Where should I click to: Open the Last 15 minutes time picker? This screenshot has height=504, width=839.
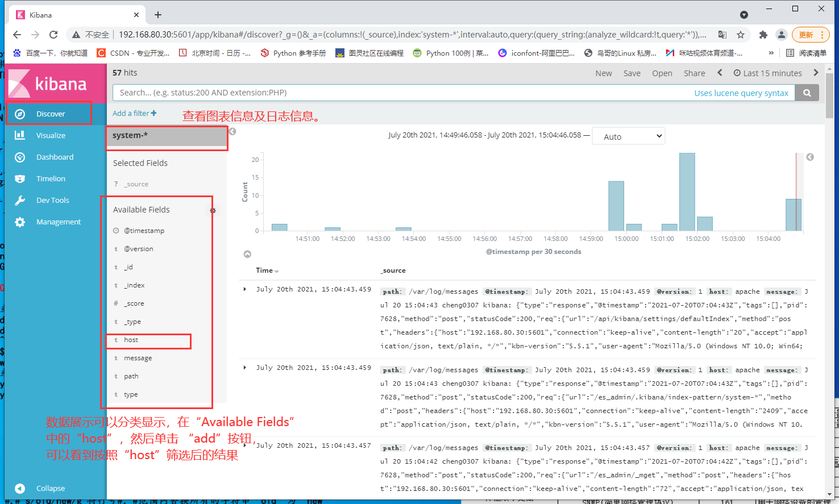767,73
